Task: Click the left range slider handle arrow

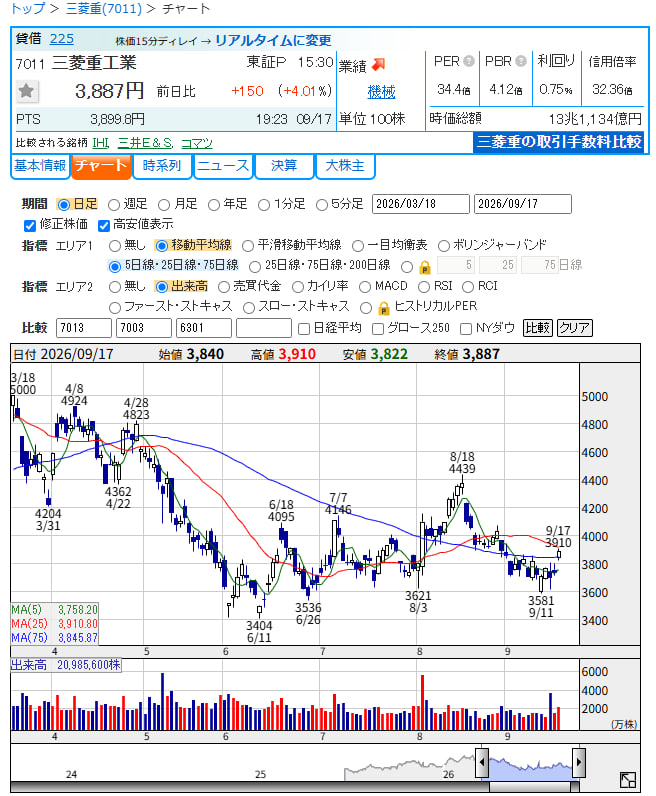Action: coord(482,762)
